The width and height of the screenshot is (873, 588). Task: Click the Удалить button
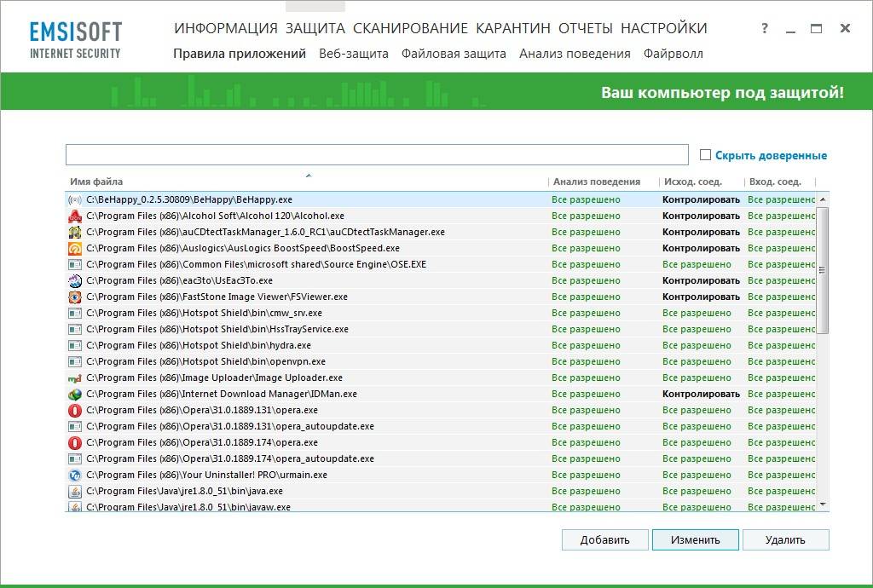pyautogui.click(x=785, y=539)
